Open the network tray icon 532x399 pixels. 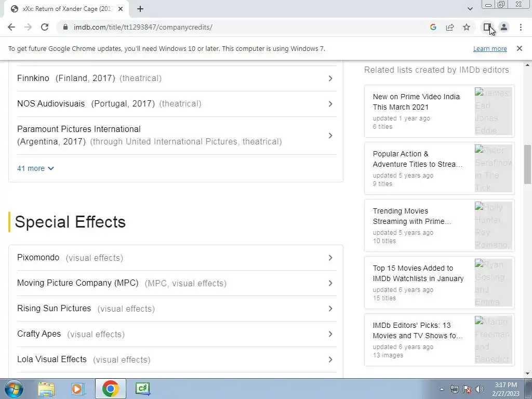[454, 389]
